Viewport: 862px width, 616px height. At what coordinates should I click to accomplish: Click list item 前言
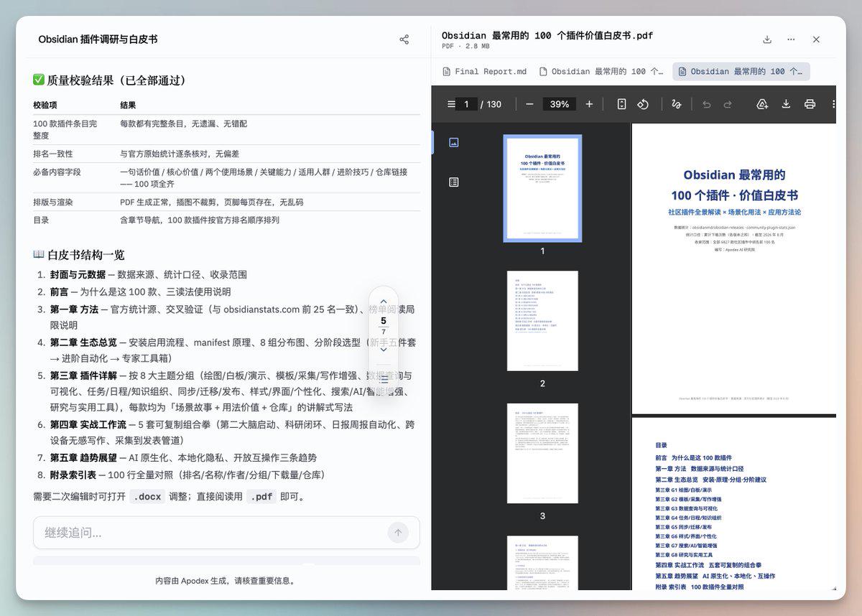click(x=59, y=291)
